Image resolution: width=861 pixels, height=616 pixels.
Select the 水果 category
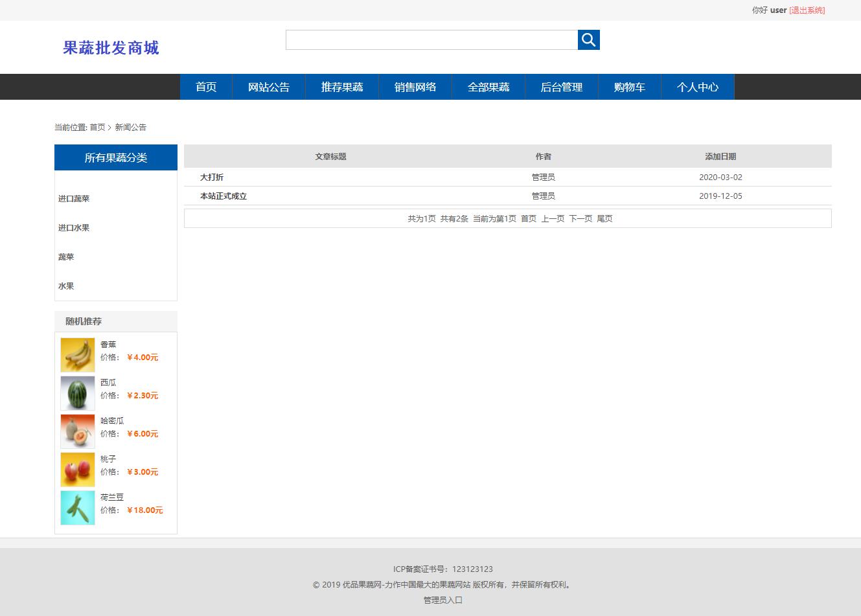pos(65,286)
